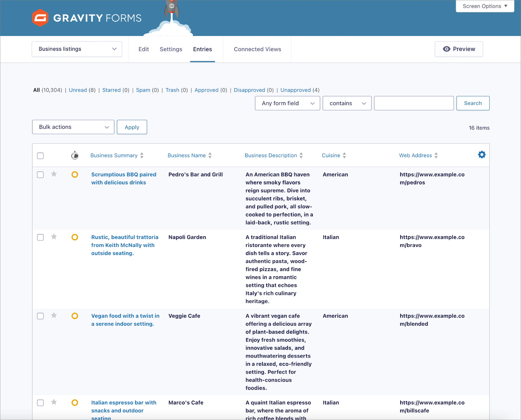Click the Search button
Image resolution: width=521 pixels, height=420 pixels.
[x=473, y=103]
